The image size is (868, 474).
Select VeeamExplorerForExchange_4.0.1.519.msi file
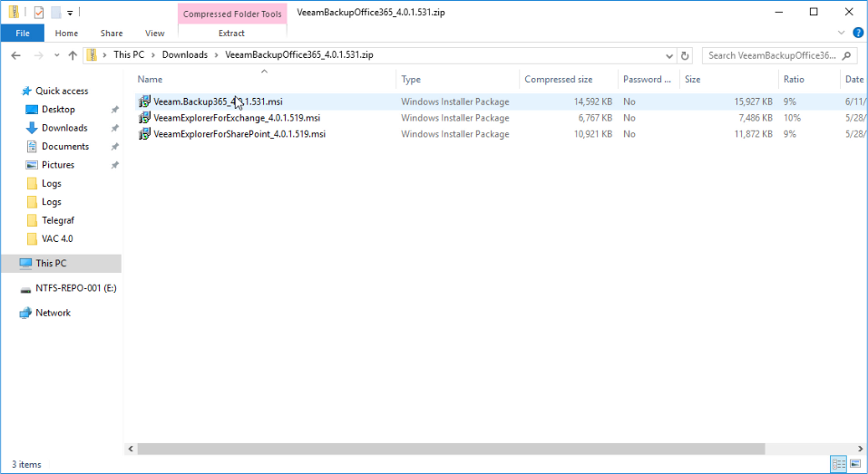coord(237,118)
